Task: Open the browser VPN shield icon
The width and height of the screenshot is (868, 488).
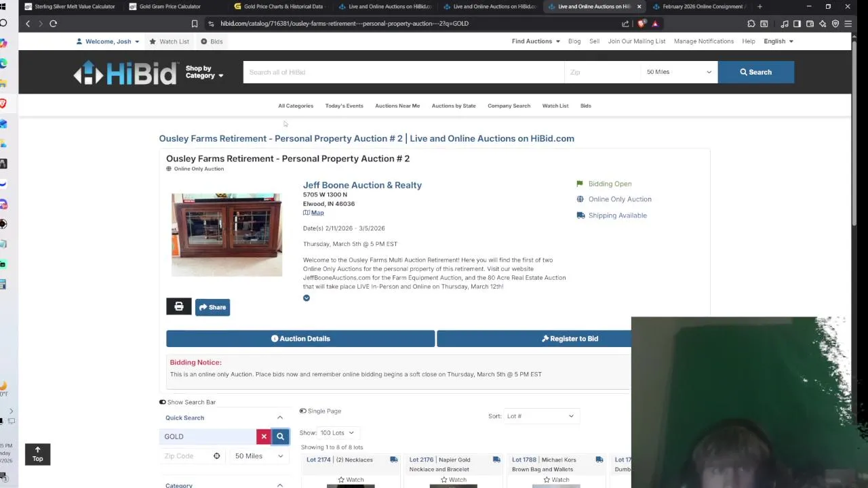Action: (x=835, y=24)
